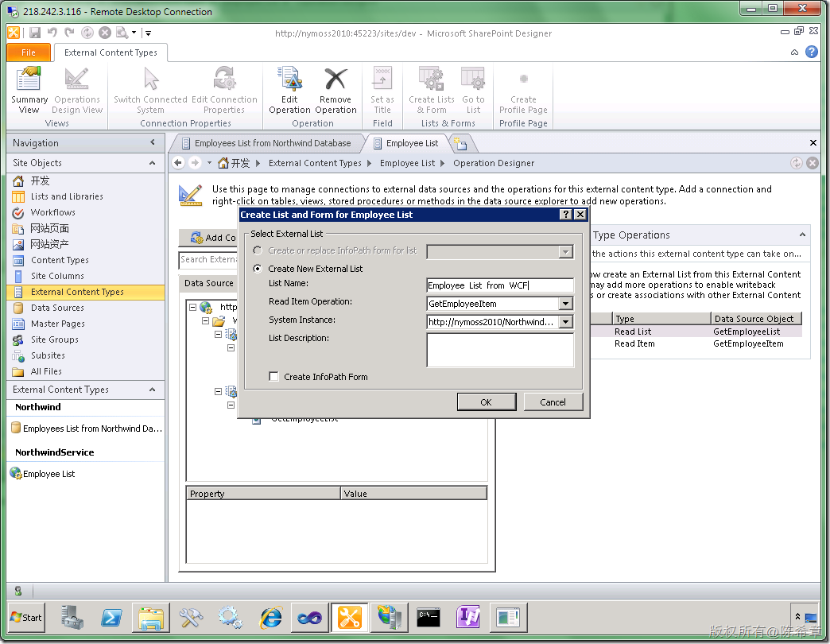Open Windows Start button

click(x=26, y=618)
